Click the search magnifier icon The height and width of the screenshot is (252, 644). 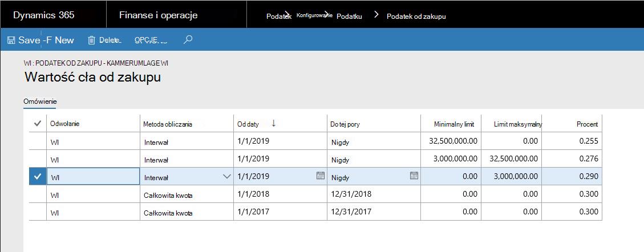pyautogui.click(x=188, y=40)
